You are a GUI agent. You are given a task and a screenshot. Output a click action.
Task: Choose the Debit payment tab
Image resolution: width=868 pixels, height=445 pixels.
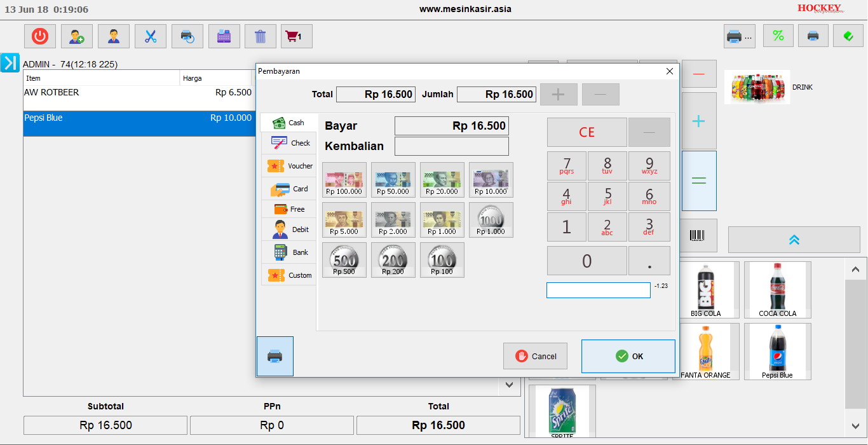point(288,229)
